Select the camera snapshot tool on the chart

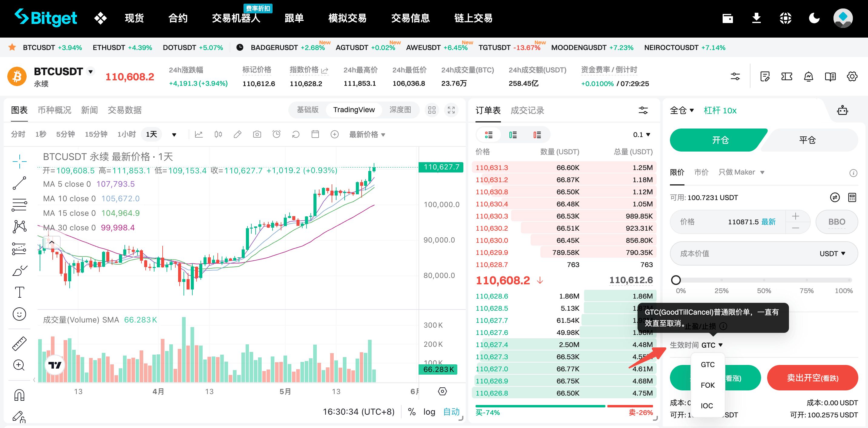tap(257, 134)
